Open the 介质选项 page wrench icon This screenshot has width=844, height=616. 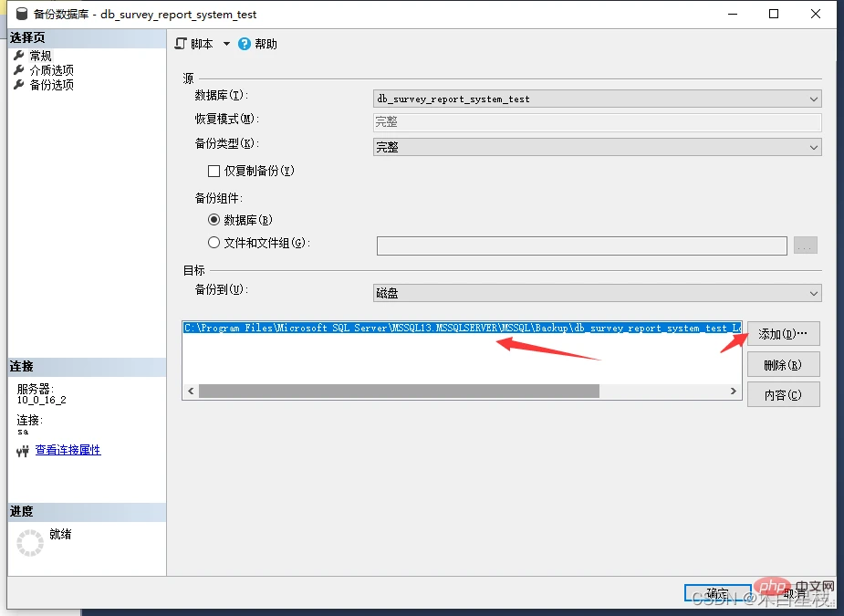[19, 70]
